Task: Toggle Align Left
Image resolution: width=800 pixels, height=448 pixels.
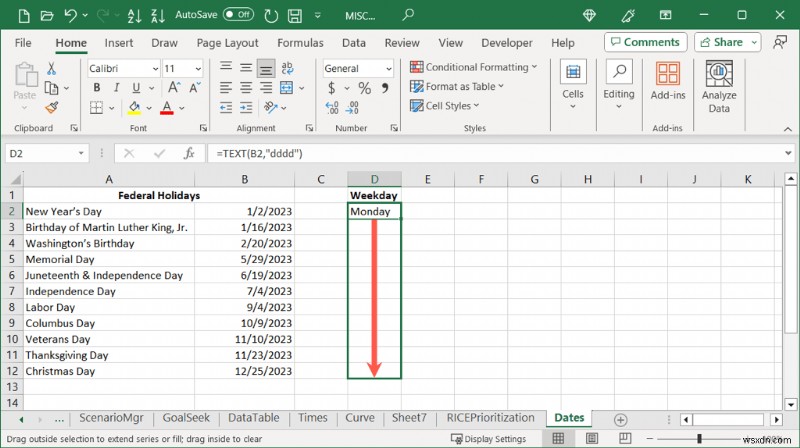Action: point(226,88)
